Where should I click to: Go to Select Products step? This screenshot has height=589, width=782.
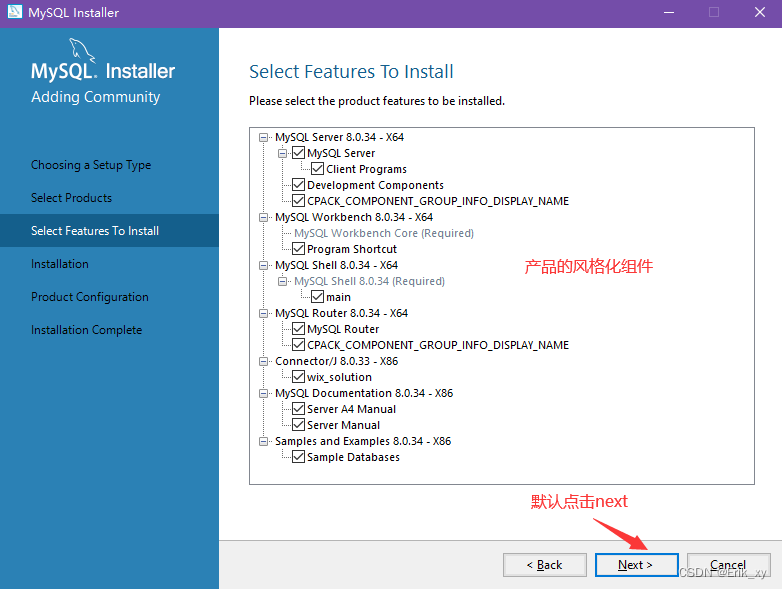click(71, 197)
